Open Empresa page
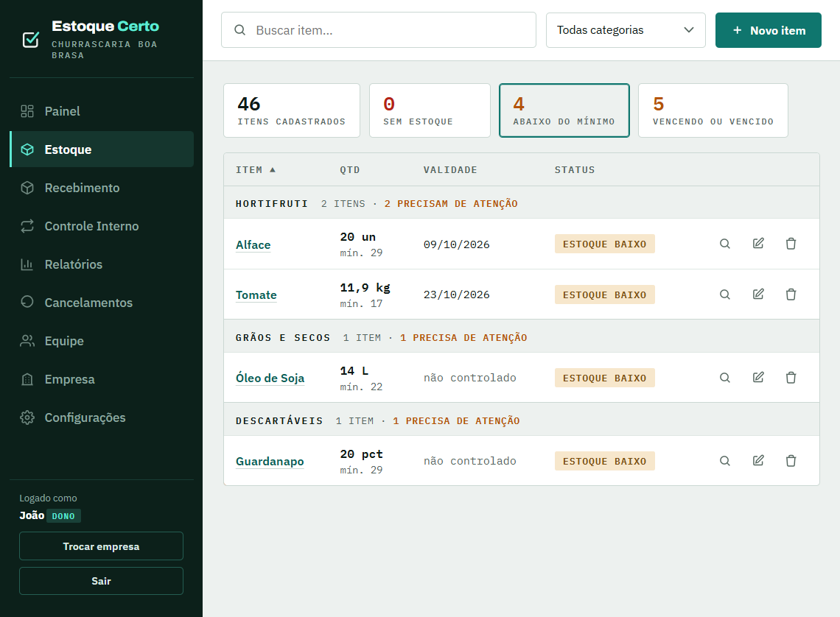Image resolution: width=840 pixels, height=617 pixels. click(102, 379)
